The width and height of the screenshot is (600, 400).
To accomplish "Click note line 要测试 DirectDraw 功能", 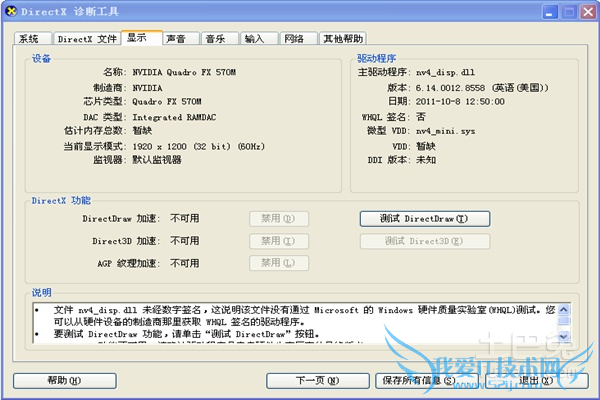I will (186, 334).
